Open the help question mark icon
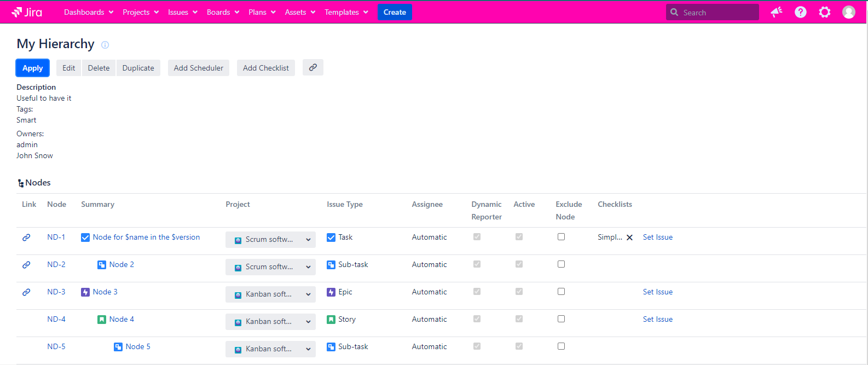The height and width of the screenshot is (365, 868). 800,12
